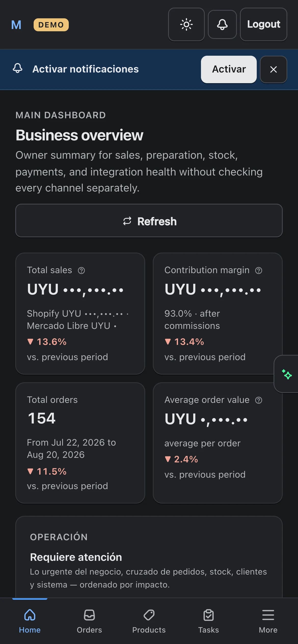Select the Requiere atención section heading
298x644 pixels.
pyautogui.click(x=76, y=557)
